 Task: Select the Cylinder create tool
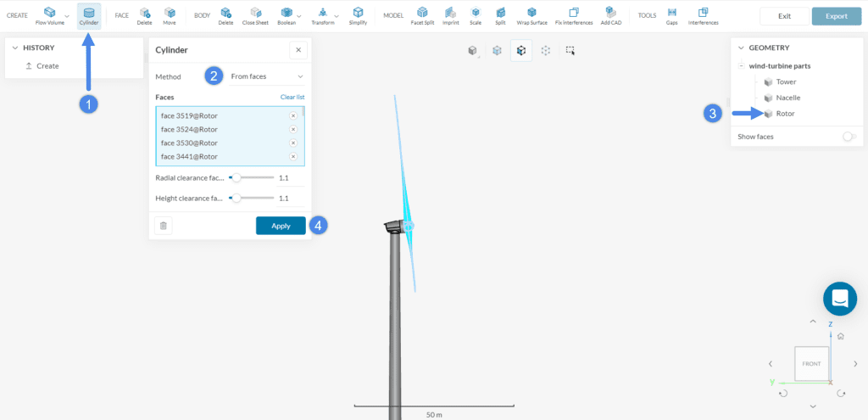click(88, 16)
